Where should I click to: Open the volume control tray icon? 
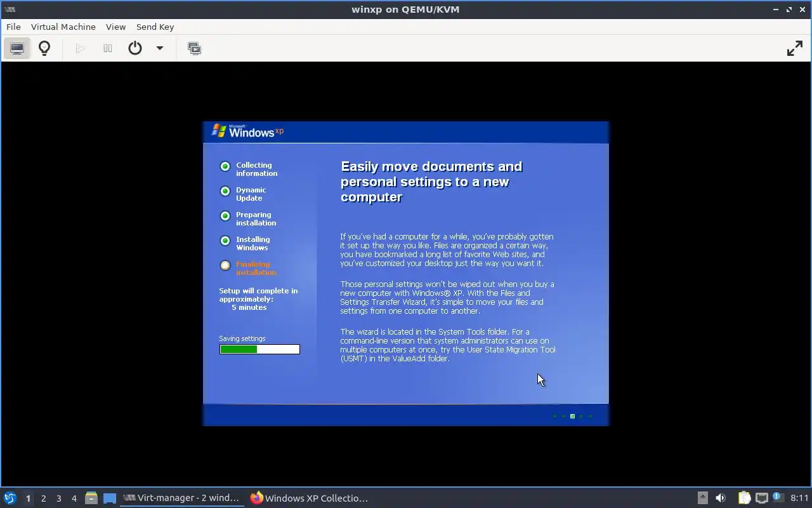coord(721,498)
